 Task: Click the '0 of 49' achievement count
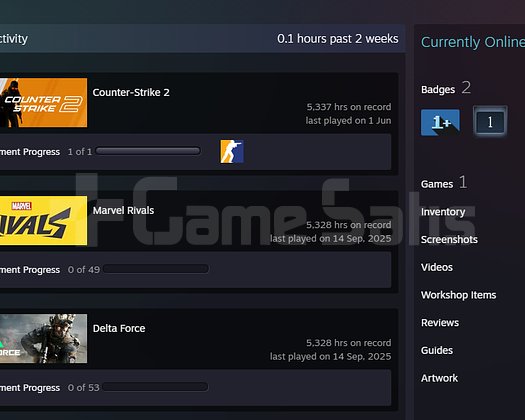coord(84,270)
